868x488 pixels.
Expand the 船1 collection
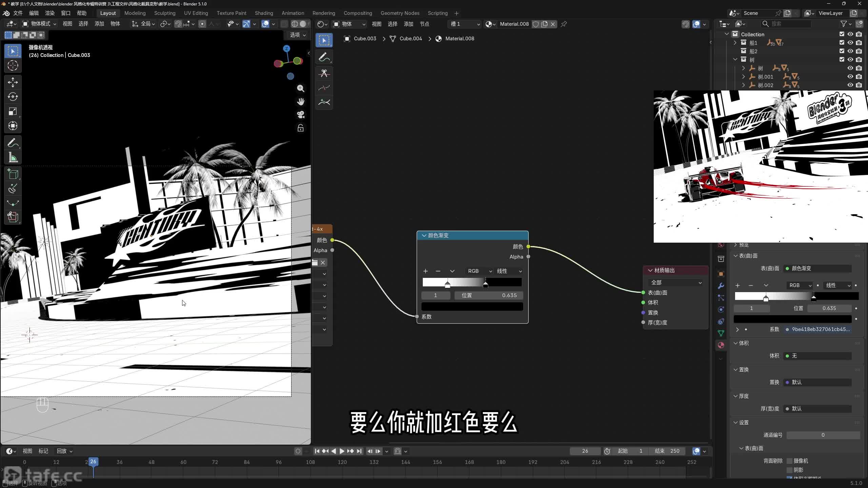click(735, 43)
